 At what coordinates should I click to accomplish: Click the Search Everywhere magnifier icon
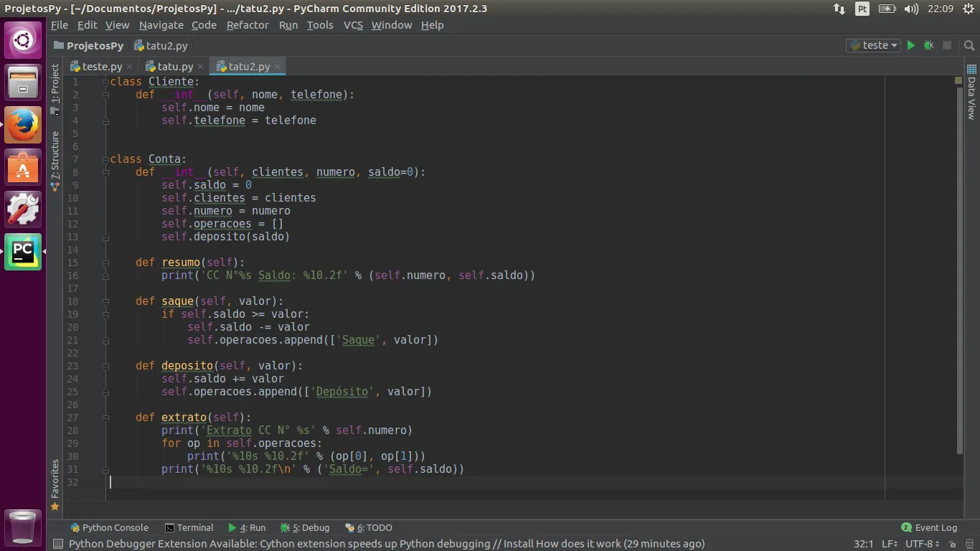(969, 45)
